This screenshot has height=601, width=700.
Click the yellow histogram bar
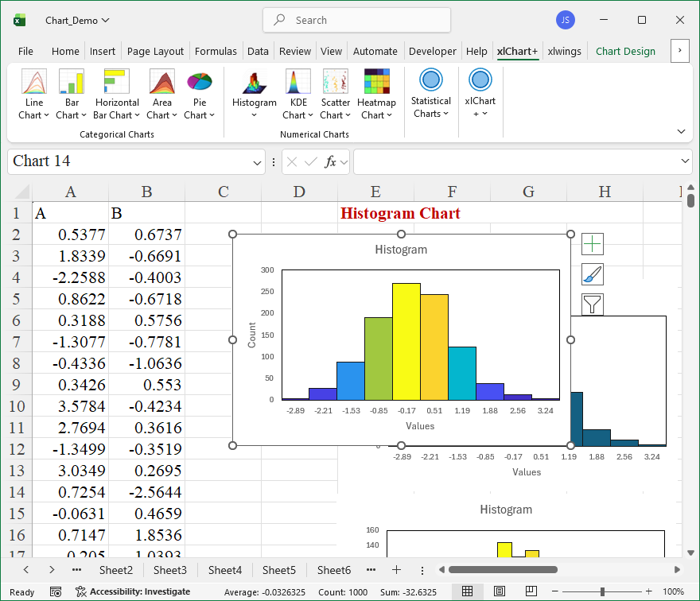406,342
